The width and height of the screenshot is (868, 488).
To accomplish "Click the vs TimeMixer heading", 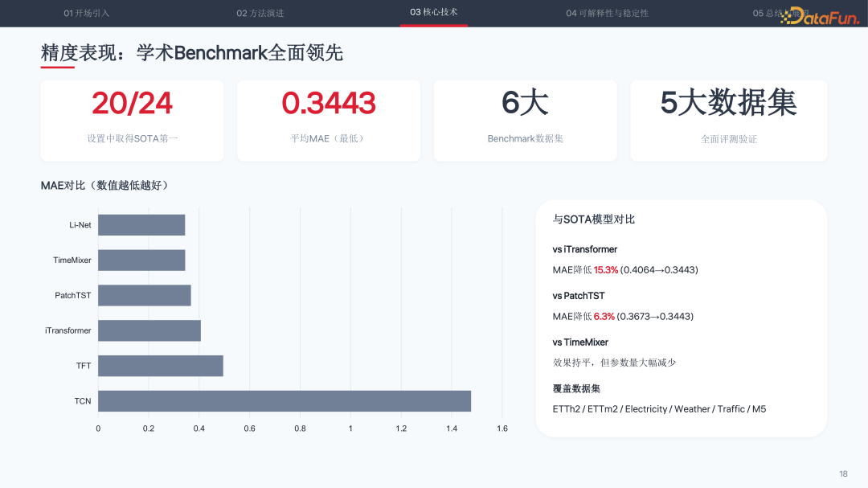I will 580,342.
